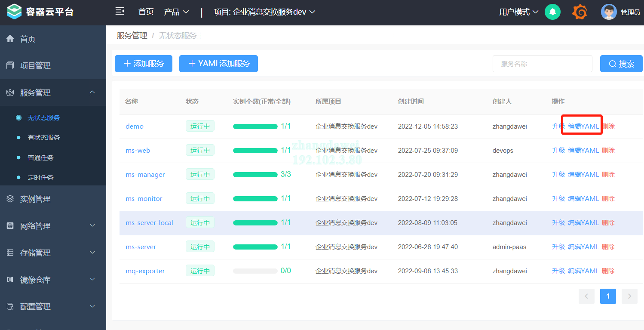Click 升级 for ms-monitor

[558, 199]
